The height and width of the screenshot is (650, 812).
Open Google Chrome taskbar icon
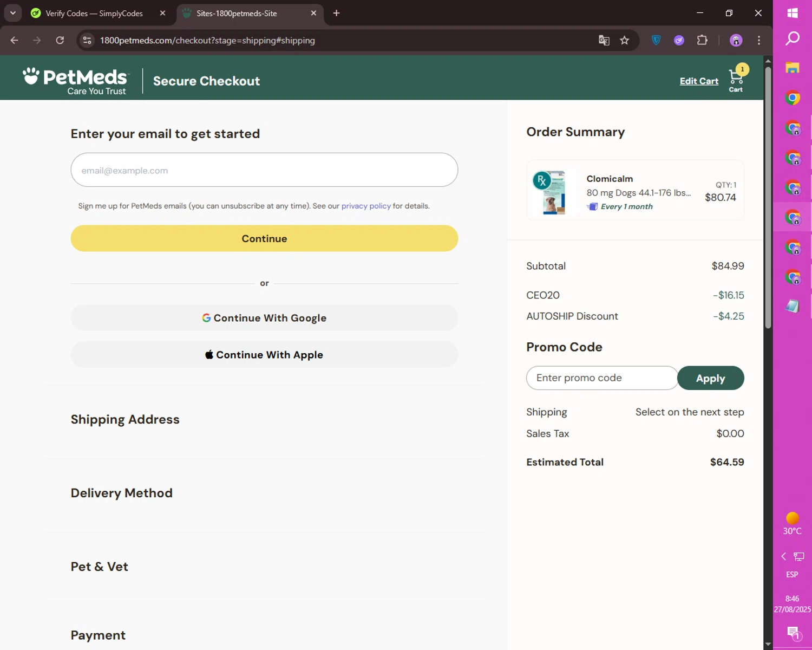click(793, 98)
